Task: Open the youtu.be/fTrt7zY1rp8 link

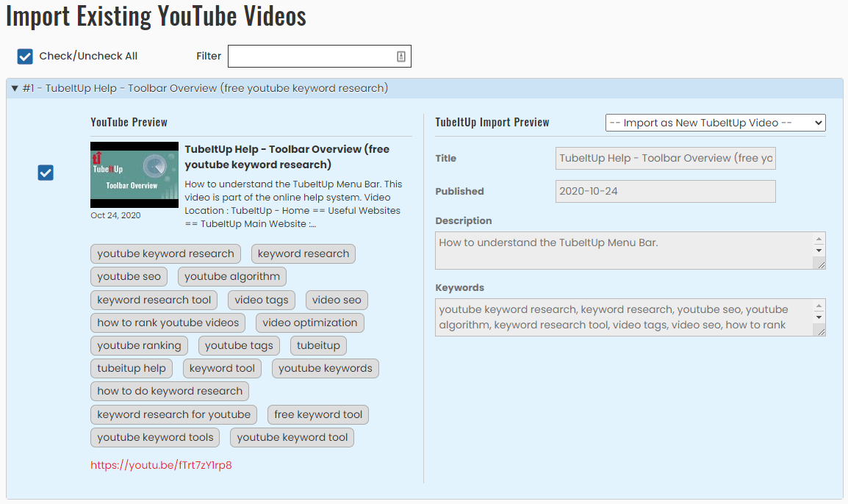Action: pos(161,465)
